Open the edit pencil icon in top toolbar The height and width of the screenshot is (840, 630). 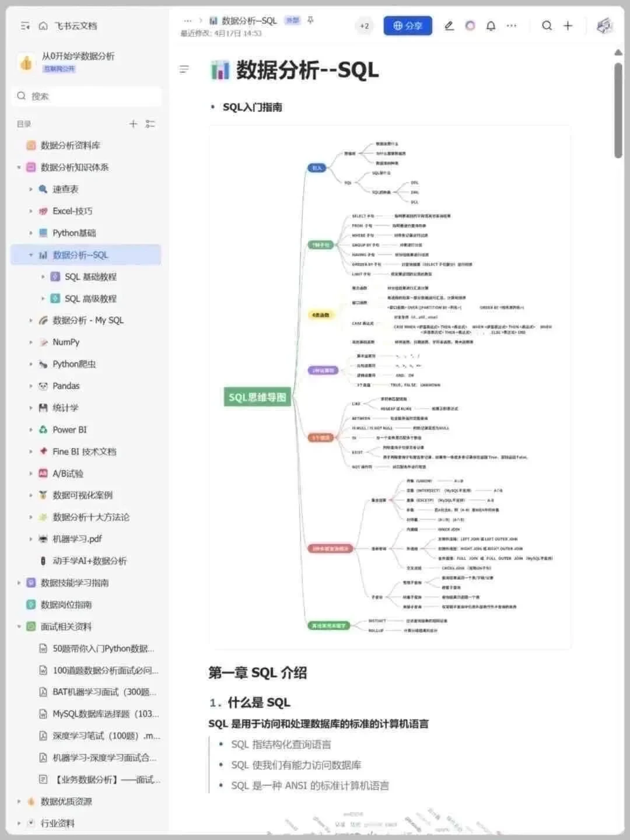(x=449, y=26)
